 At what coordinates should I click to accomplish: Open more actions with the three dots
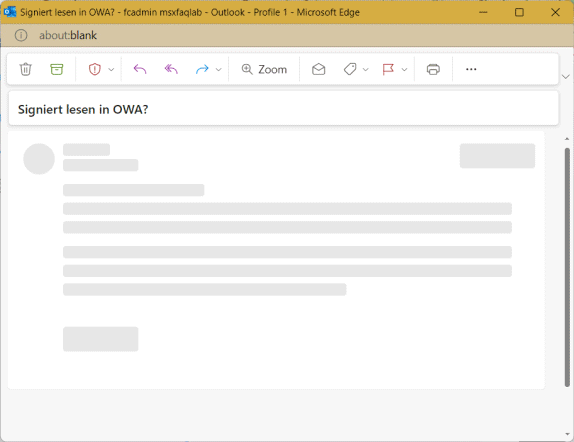click(471, 69)
